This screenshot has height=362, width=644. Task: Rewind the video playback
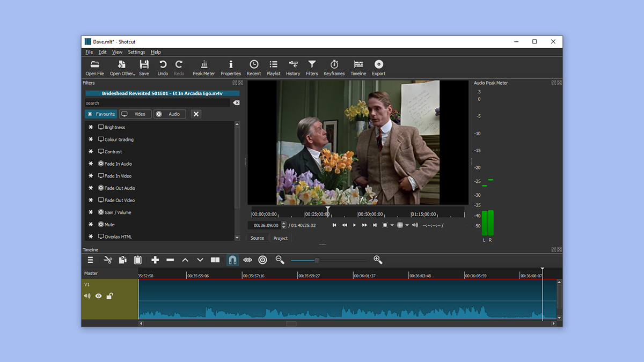[345, 225]
